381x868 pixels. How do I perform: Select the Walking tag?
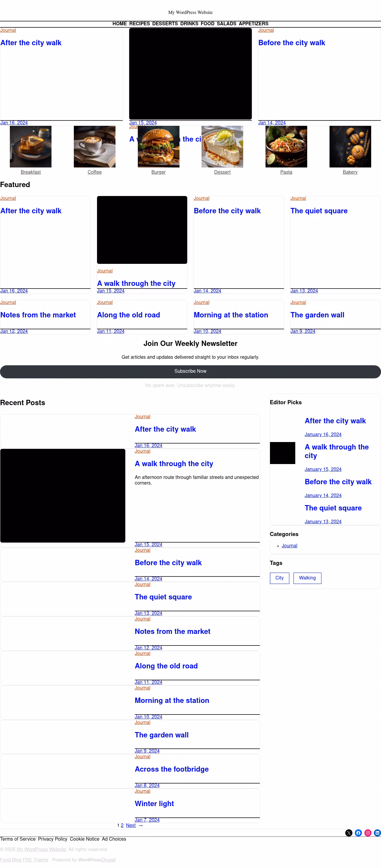coord(307,578)
